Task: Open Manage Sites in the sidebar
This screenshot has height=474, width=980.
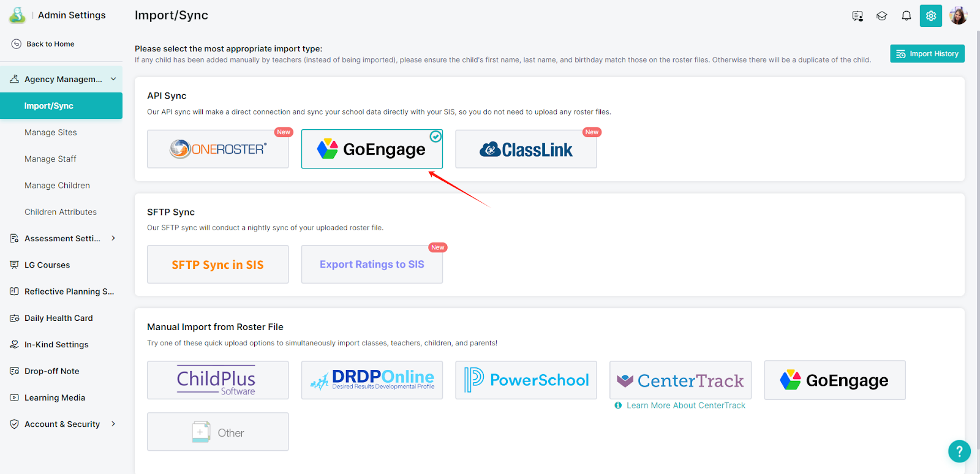Action: point(51,132)
